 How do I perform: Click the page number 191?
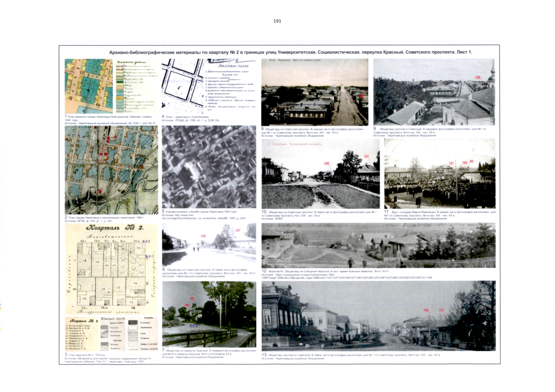pyautogui.click(x=277, y=21)
